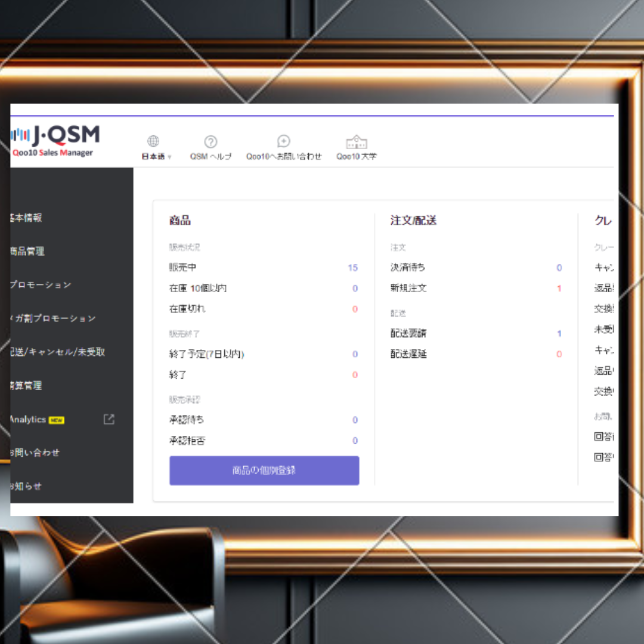The width and height of the screenshot is (644, 644).
Task: Click the QSM ヘルプ question mark icon
Action: 210,141
